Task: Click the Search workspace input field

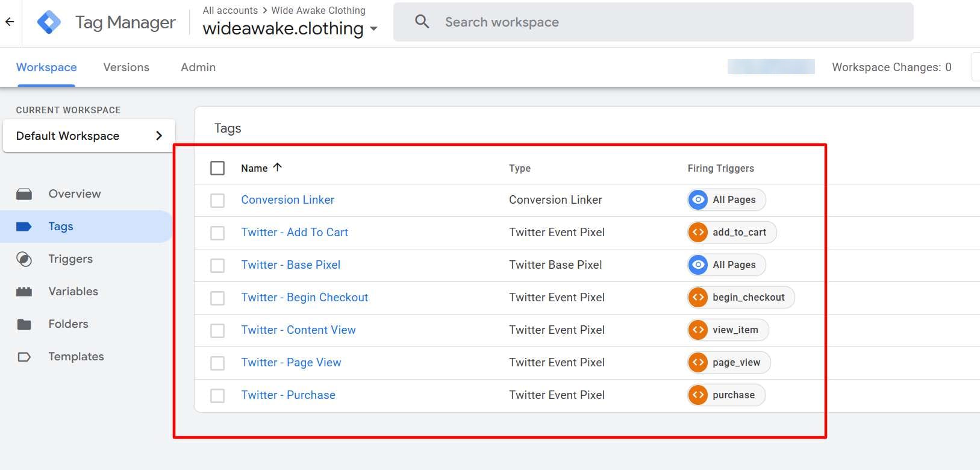Action: coord(654,22)
